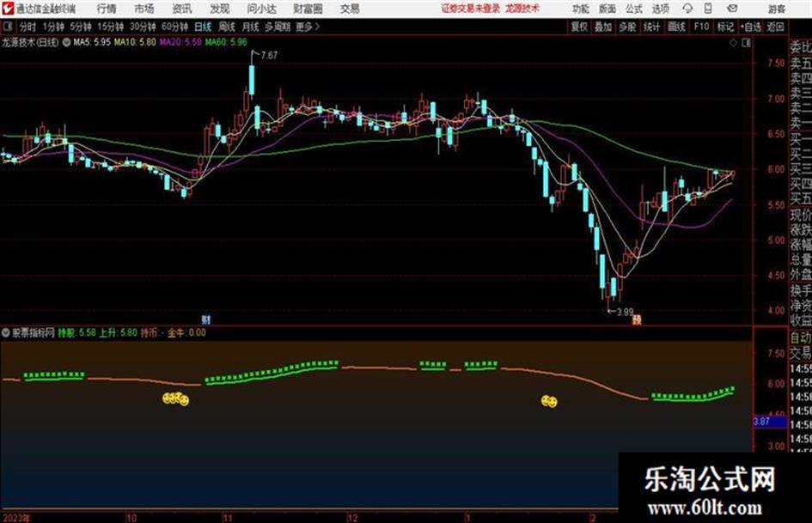Click the 自选 add to watchlist button

(x=750, y=27)
